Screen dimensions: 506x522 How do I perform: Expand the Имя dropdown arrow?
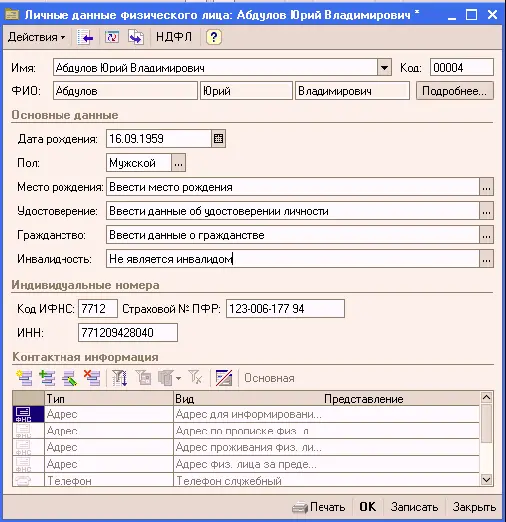click(x=384, y=68)
